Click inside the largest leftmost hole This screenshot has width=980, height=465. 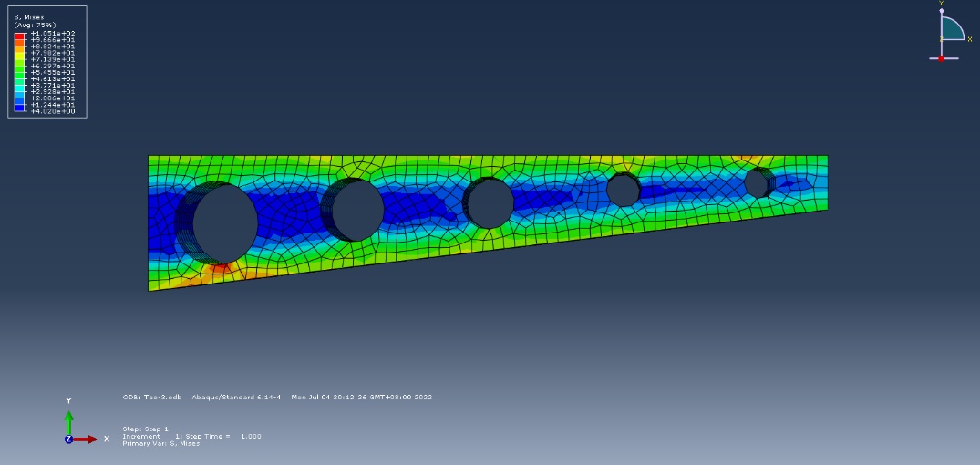pos(225,225)
